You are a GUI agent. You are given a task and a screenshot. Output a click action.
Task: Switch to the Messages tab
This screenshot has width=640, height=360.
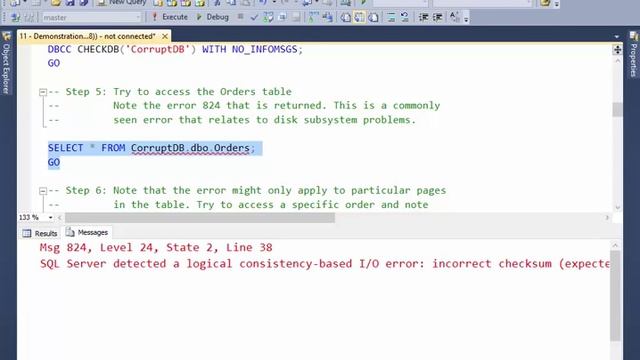(x=87, y=232)
